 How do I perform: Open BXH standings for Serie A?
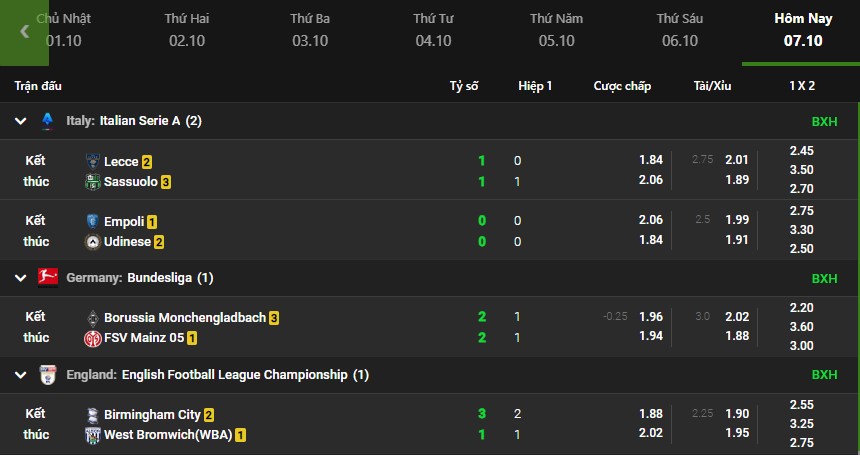[824, 122]
